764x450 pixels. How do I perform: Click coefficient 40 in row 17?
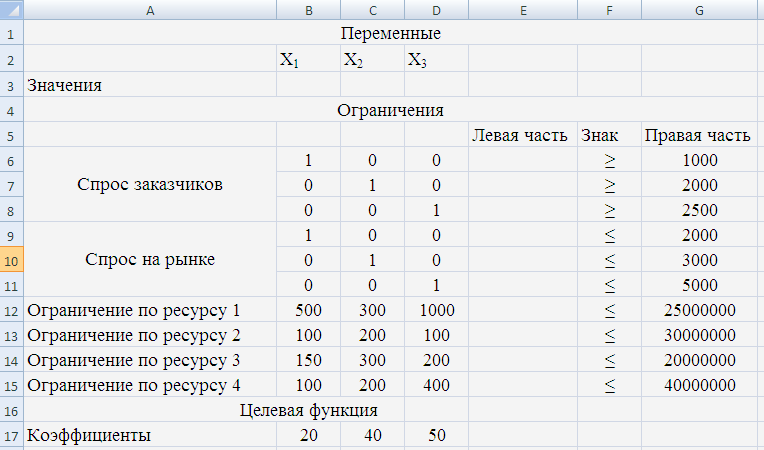click(372, 435)
